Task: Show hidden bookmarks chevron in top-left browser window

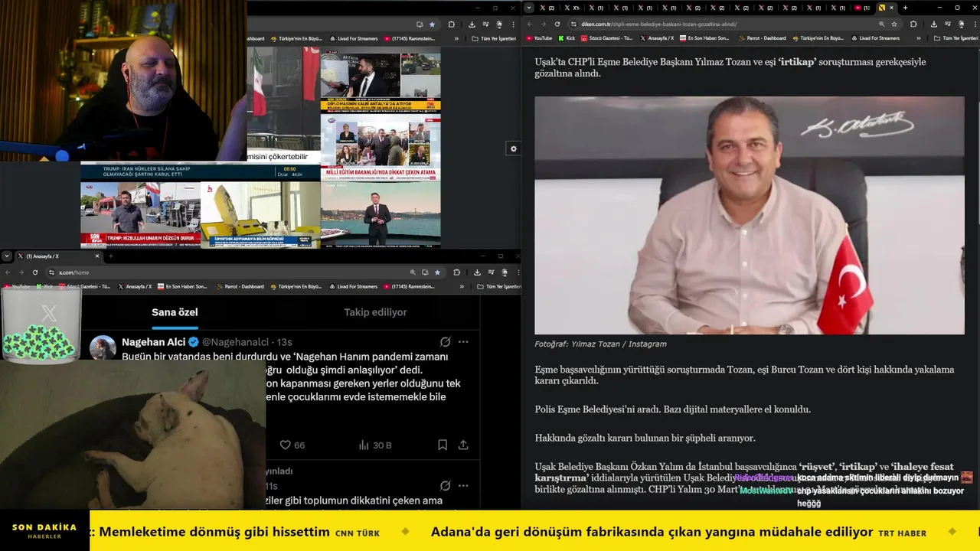Action: click(x=456, y=38)
